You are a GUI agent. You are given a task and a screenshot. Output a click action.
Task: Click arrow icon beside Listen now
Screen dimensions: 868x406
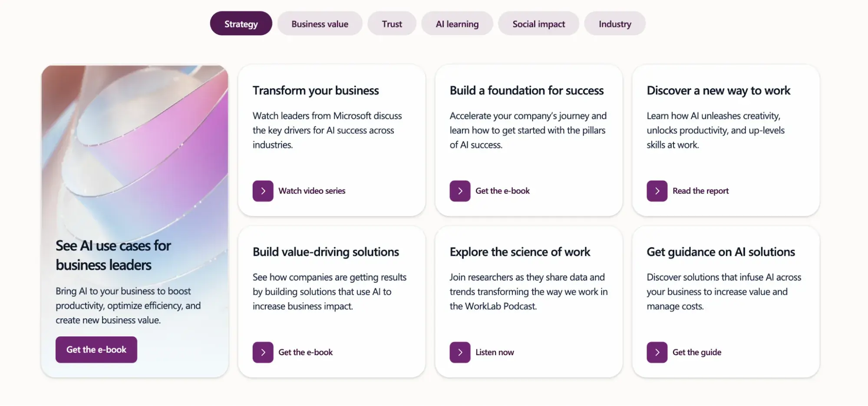460,352
